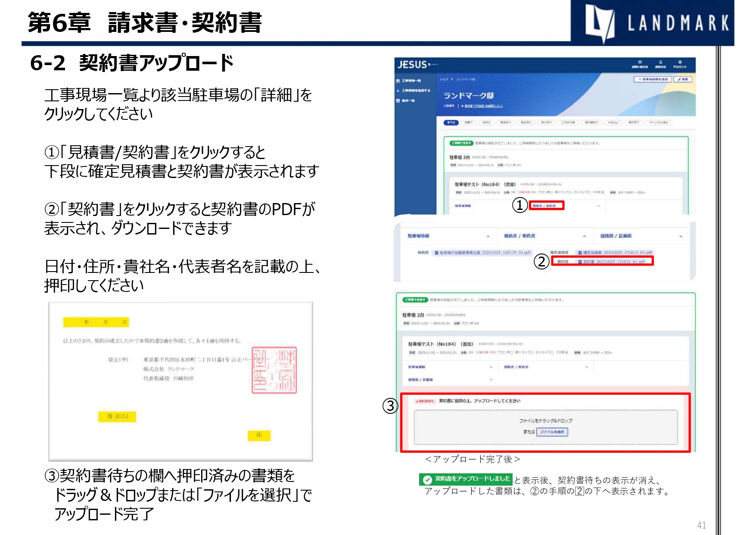
Task: Click 駐車場テスト (No184) heading in step ① screenshot
Action: coord(485,185)
